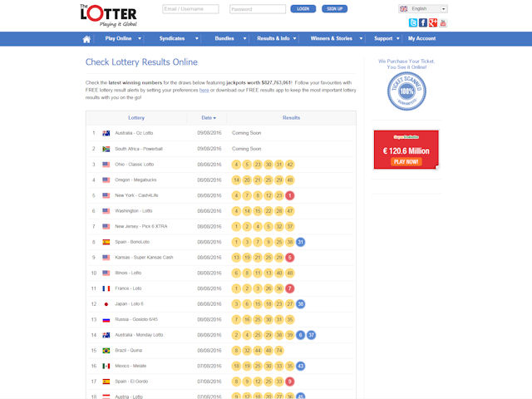Screen dimensions: 532x399
Task: Click the SIGN UP button
Action: click(x=334, y=9)
